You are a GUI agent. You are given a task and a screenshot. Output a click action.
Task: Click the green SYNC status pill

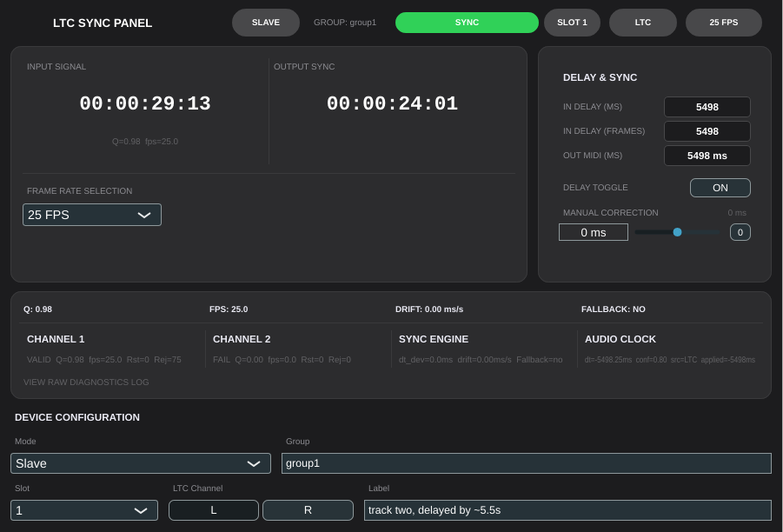click(467, 23)
